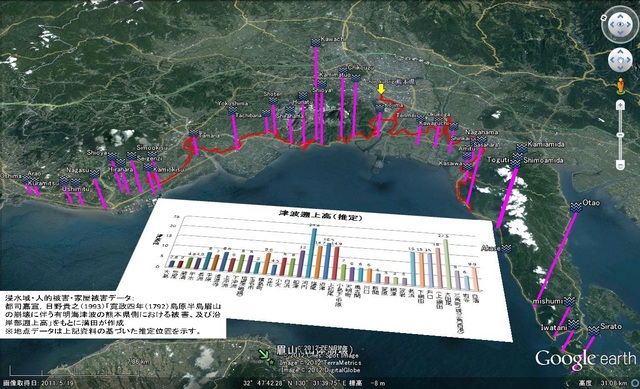Select the Kawachi tsunami wave placemark

coord(316,42)
